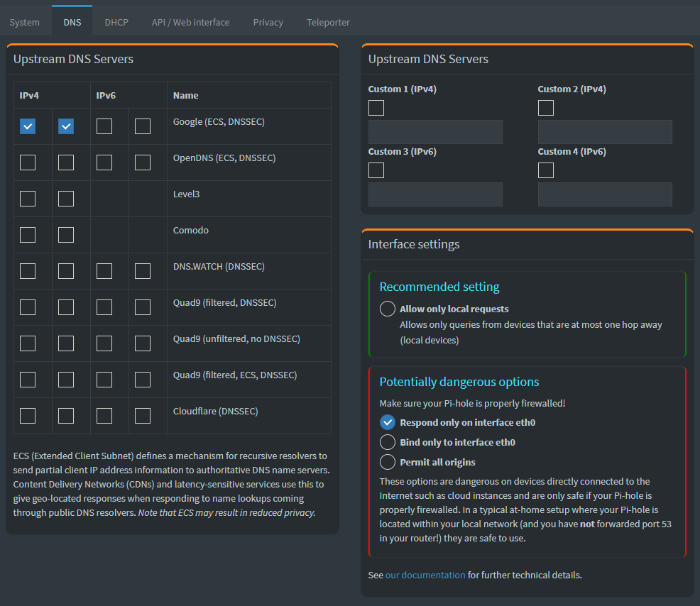Choose the Permit all origins option
The height and width of the screenshot is (606, 700).
click(388, 462)
